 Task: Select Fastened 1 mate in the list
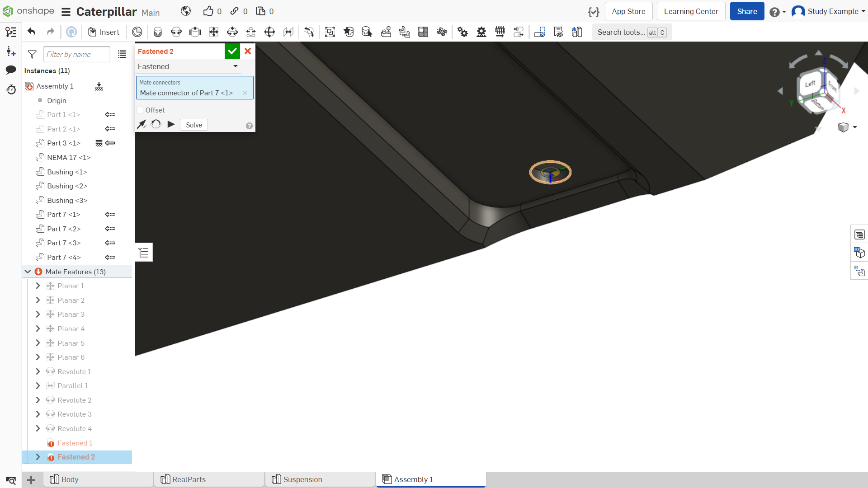pyautogui.click(x=75, y=443)
